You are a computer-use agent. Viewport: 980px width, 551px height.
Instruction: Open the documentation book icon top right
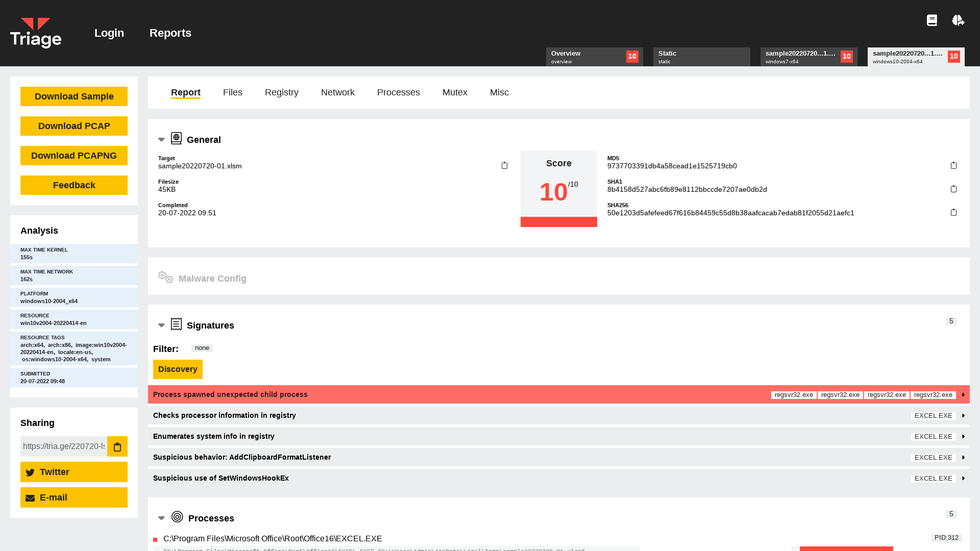click(932, 20)
